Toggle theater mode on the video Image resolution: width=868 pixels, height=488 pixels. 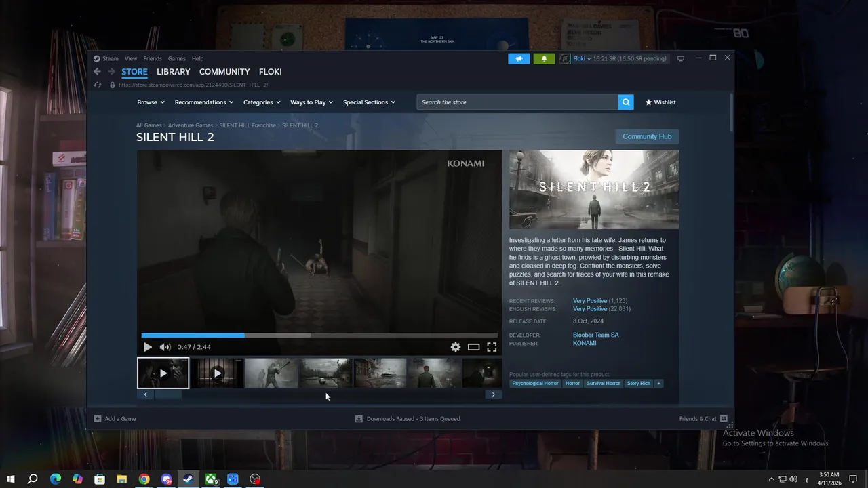(x=473, y=347)
